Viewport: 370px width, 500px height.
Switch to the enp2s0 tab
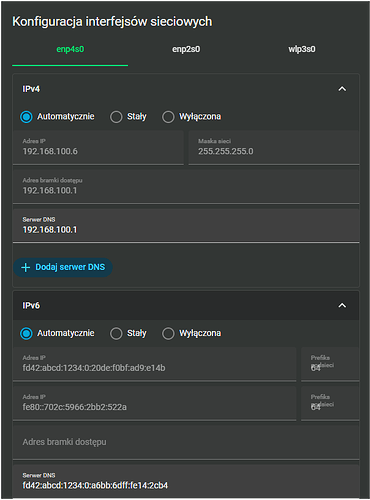(x=186, y=49)
